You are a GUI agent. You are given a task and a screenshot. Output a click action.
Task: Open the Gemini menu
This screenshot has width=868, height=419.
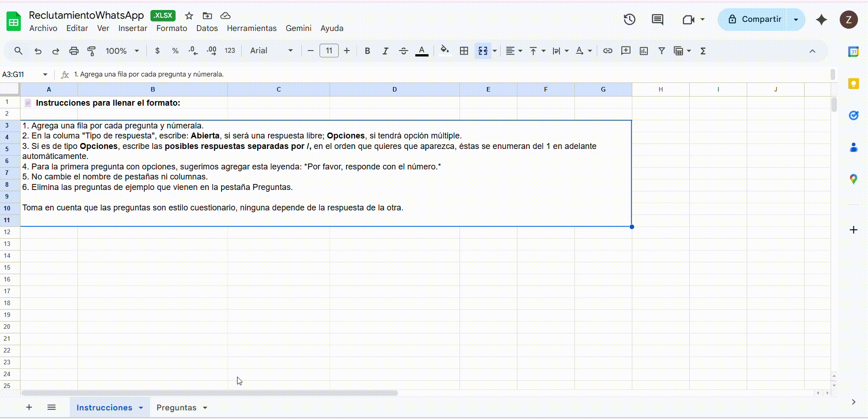click(299, 28)
